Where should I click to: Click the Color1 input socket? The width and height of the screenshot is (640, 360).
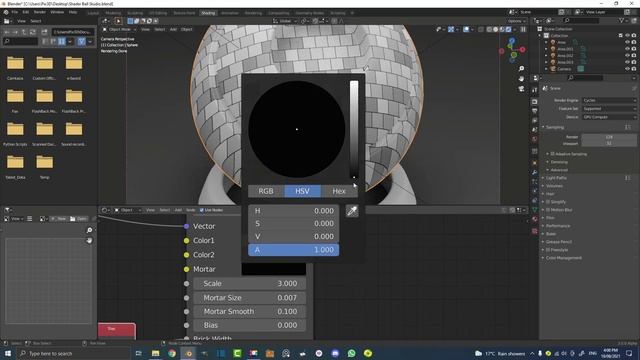point(187,240)
